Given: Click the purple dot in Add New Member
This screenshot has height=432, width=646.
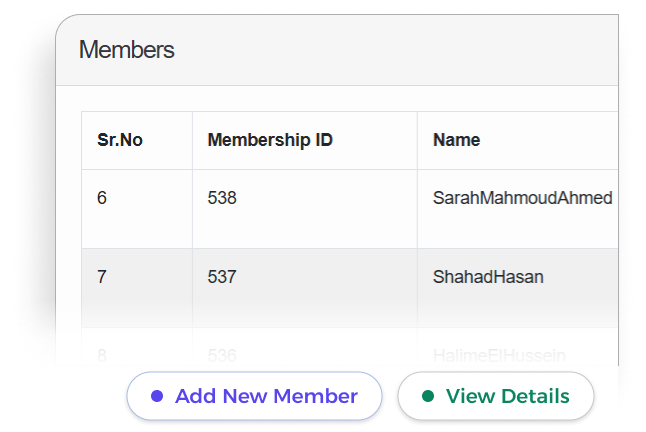Looking at the screenshot, I should point(156,396).
